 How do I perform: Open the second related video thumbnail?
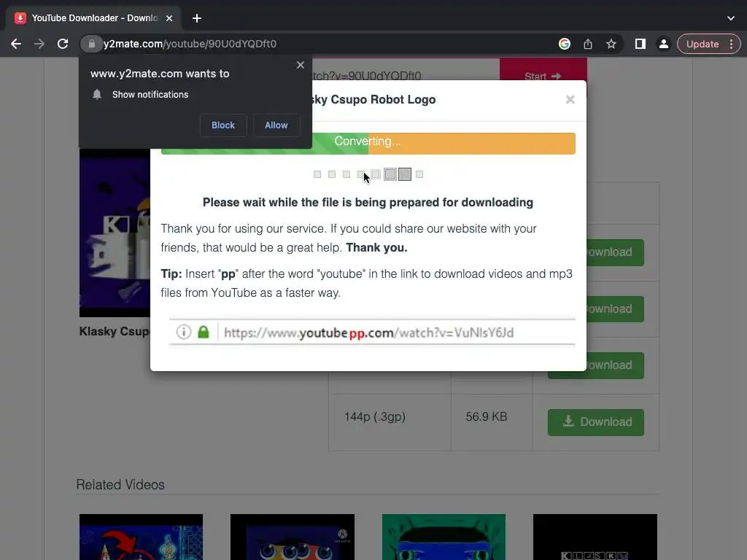tap(293, 537)
